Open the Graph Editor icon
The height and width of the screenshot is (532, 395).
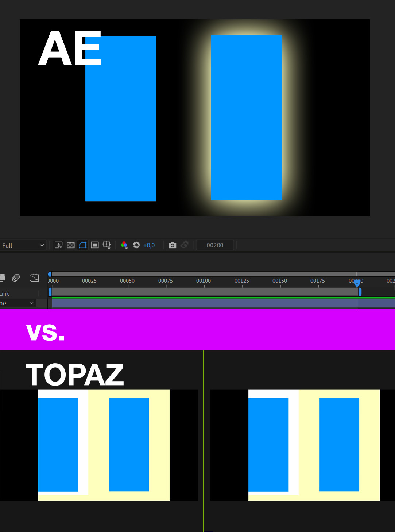tap(35, 278)
